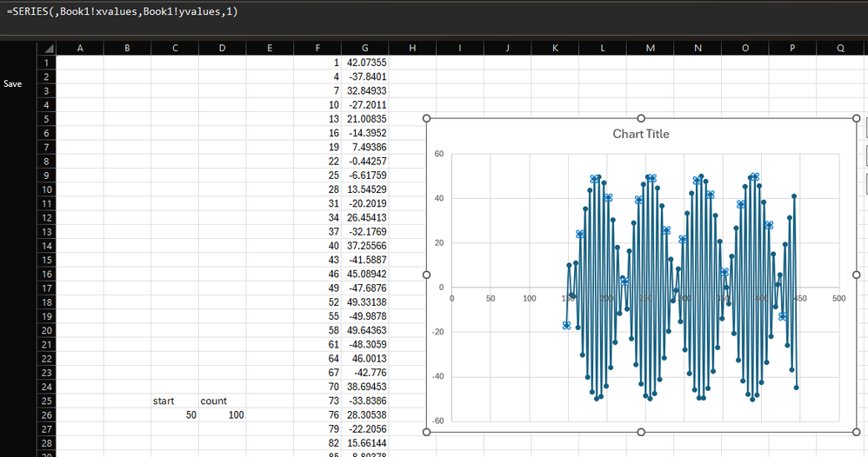Viewport: 868px width, 457px height.
Task: Select cell with value -49.9878
Action: click(x=364, y=316)
